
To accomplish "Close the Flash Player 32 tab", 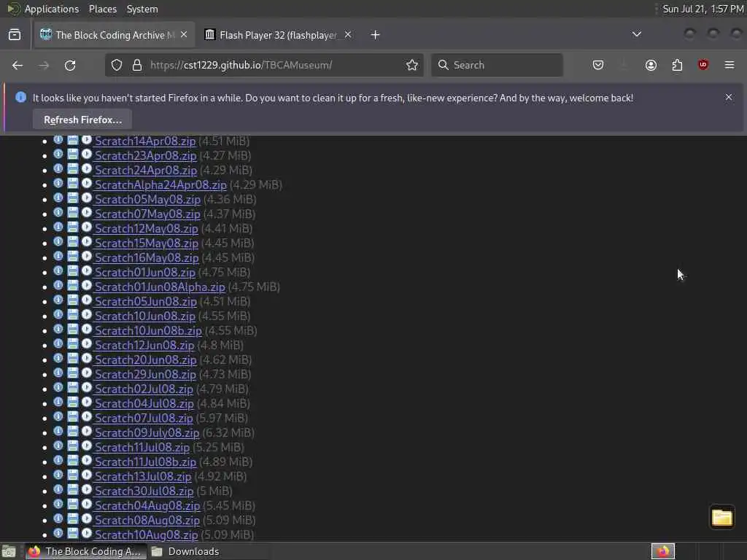I will pyautogui.click(x=348, y=34).
